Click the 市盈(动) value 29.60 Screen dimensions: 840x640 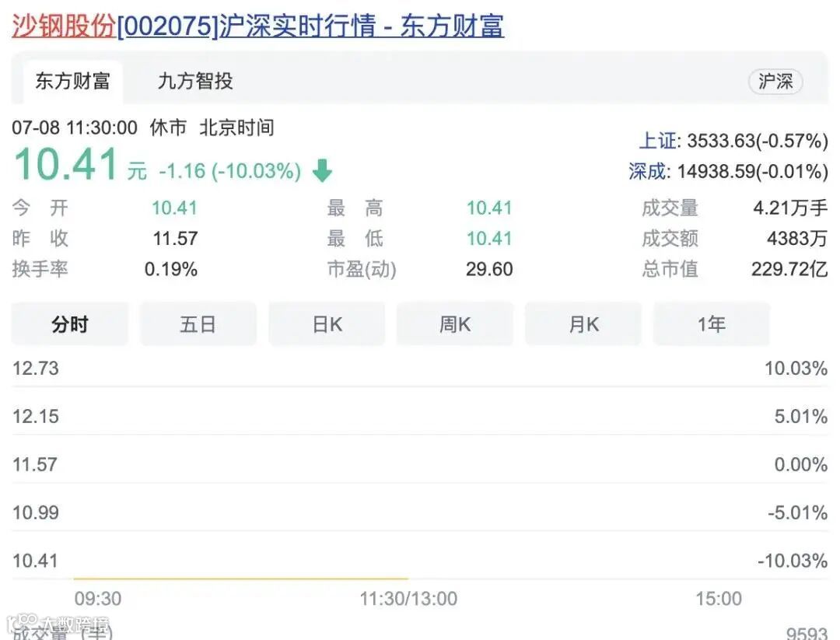pyautogui.click(x=489, y=269)
